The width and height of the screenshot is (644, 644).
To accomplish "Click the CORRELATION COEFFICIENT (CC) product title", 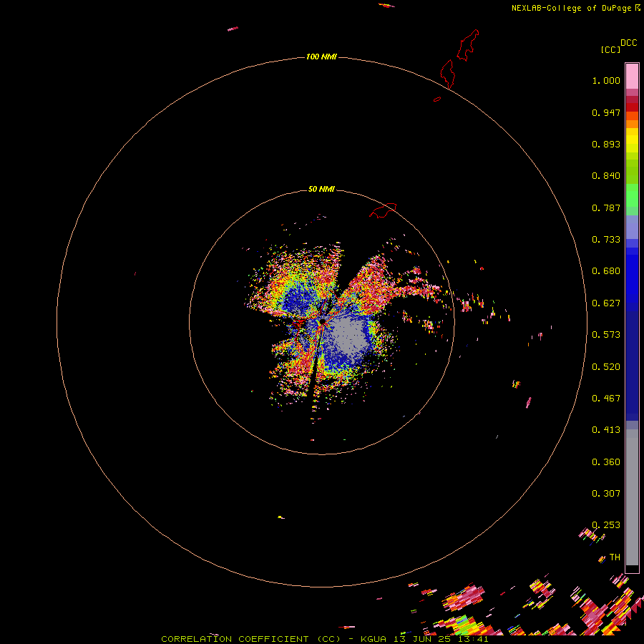I will point(250,639).
